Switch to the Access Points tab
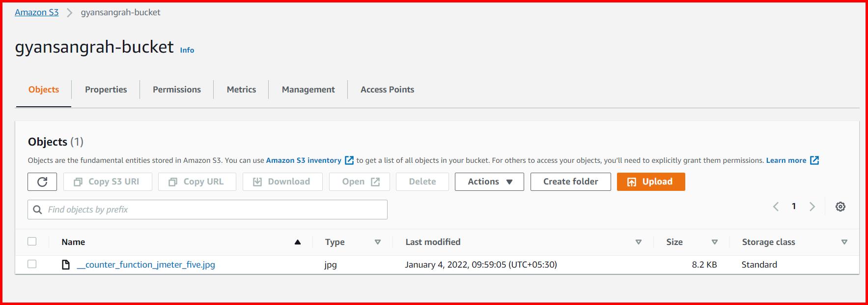868x305 pixels. tap(387, 90)
